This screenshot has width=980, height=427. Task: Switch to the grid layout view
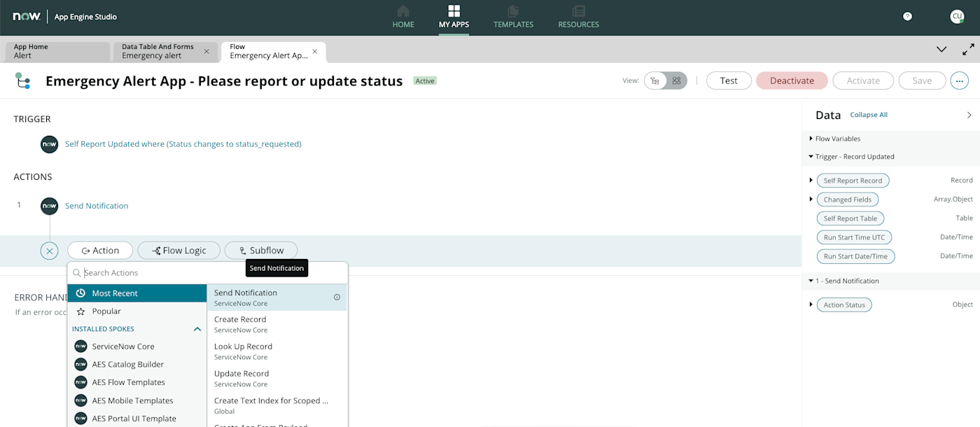677,80
